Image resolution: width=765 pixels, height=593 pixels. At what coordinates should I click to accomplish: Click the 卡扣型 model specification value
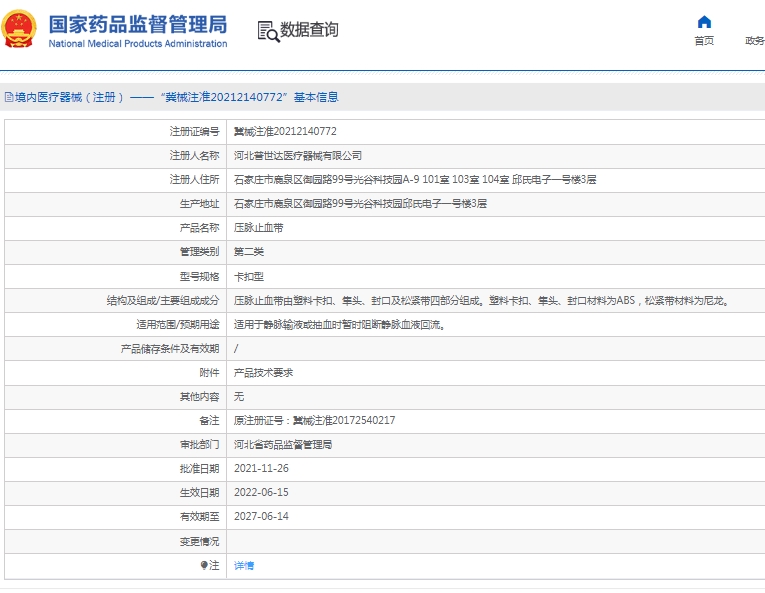249,276
